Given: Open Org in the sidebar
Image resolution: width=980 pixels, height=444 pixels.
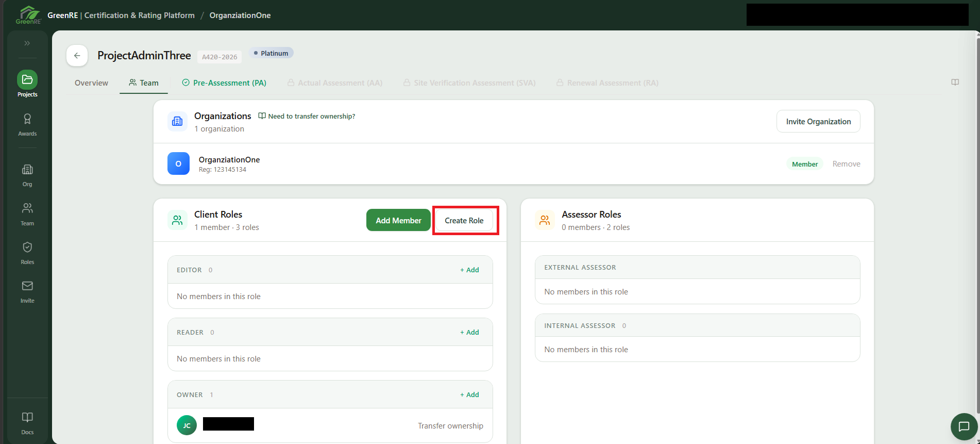Looking at the screenshot, I should pos(27,175).
